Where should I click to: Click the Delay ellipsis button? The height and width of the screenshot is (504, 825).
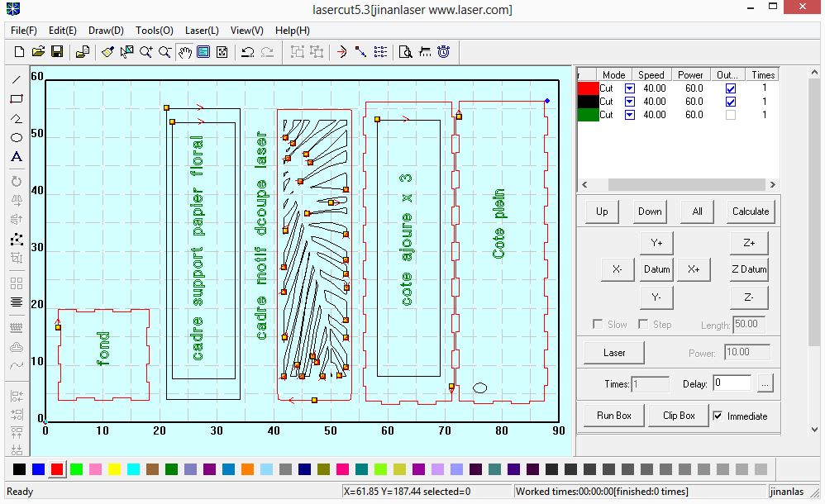click(765, 384)
